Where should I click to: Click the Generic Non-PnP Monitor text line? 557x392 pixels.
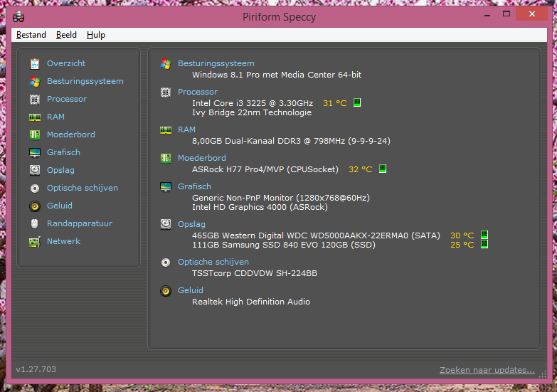[281, 198]
